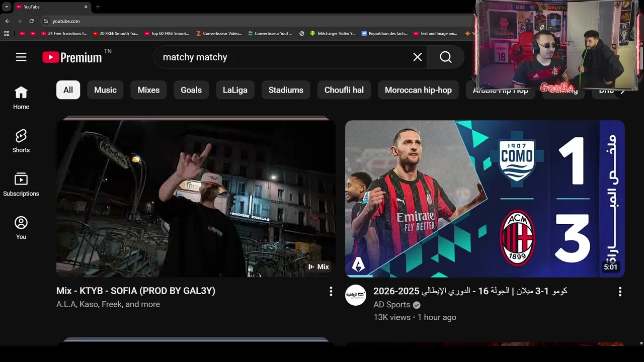Open the globe icon bookmark
This screenshot has width=644, height=362.
302,34
